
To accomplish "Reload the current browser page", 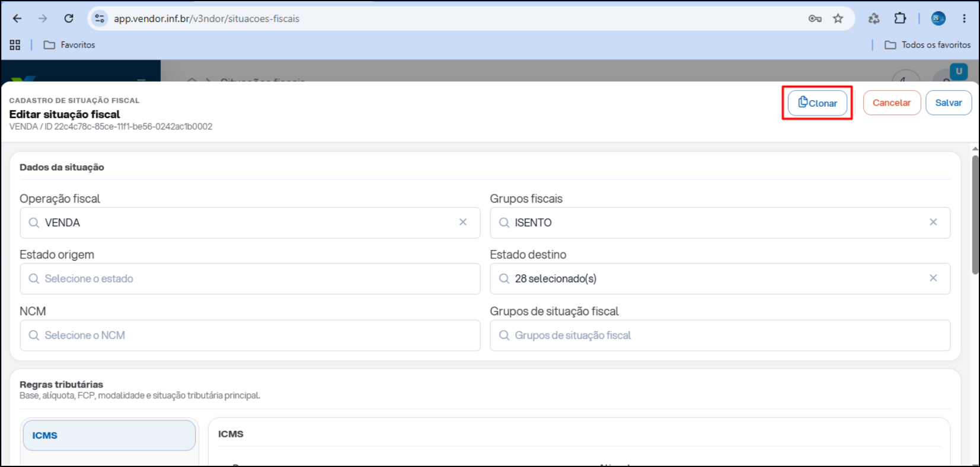I will 69,18.
